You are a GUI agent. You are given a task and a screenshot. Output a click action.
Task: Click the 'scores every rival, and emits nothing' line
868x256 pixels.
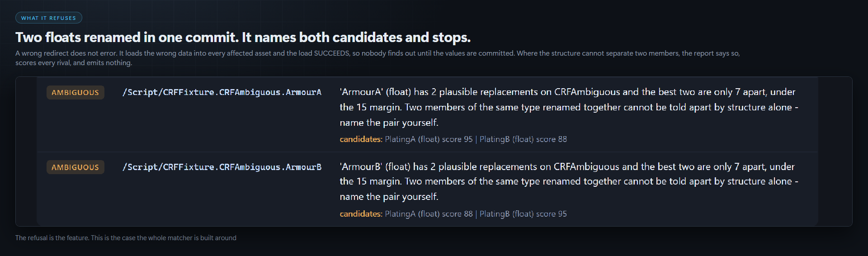coord(74,63)
